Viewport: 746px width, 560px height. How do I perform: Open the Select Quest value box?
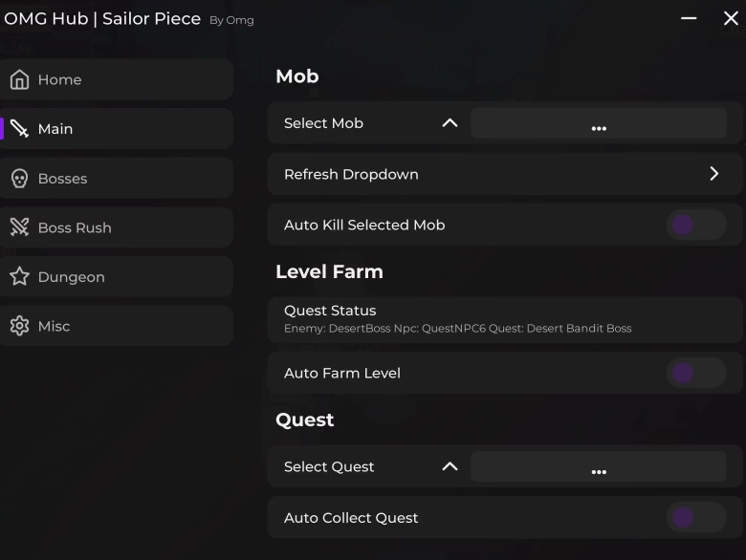click(x=599, y=466)
